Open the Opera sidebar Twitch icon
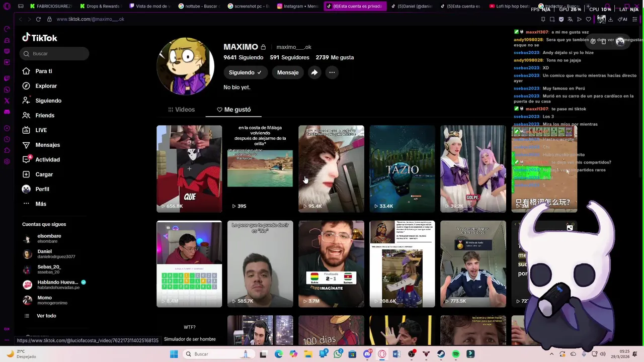 (7, 78)
